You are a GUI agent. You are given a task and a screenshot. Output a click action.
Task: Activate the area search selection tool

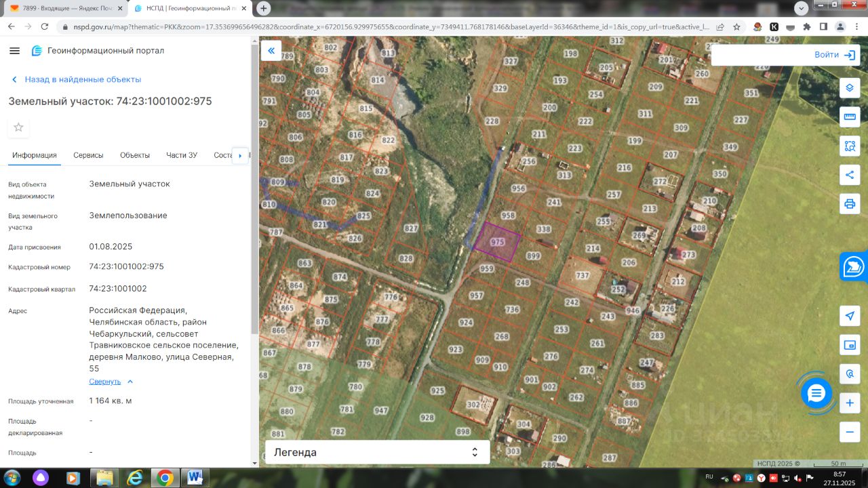tap(850, 146)
